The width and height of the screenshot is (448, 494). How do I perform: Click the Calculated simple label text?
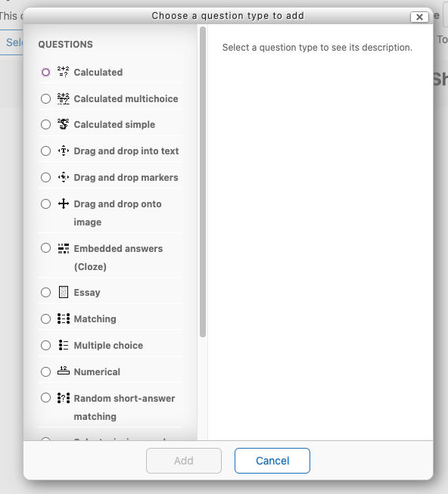pos(114,124)
